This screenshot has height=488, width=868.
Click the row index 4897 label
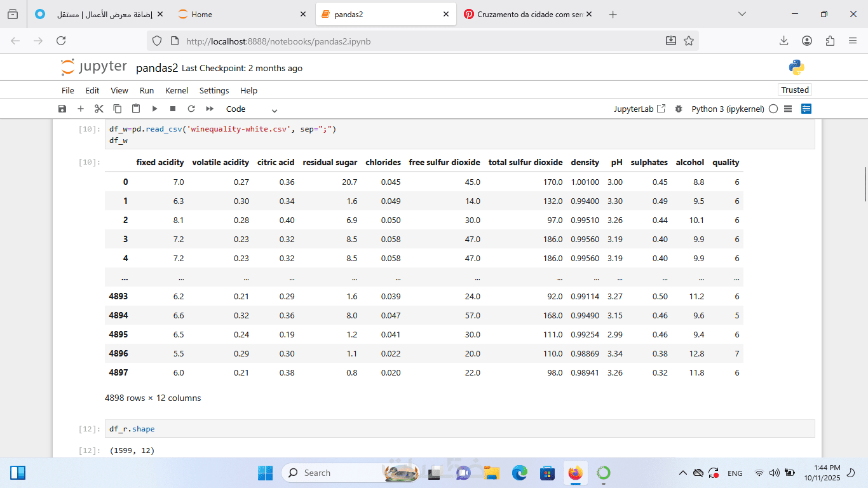pos(118,372)
